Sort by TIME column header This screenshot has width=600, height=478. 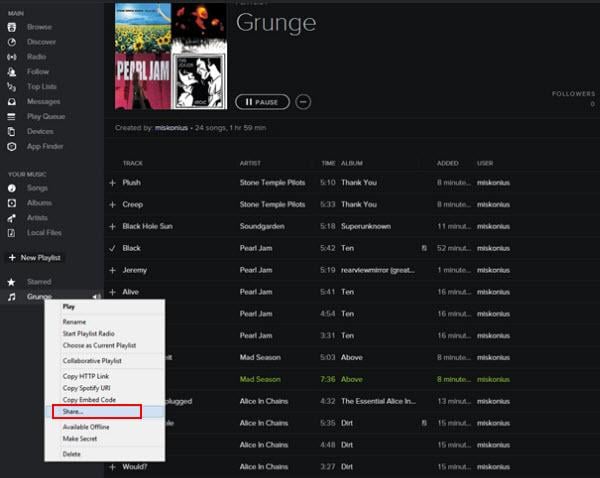328,163
